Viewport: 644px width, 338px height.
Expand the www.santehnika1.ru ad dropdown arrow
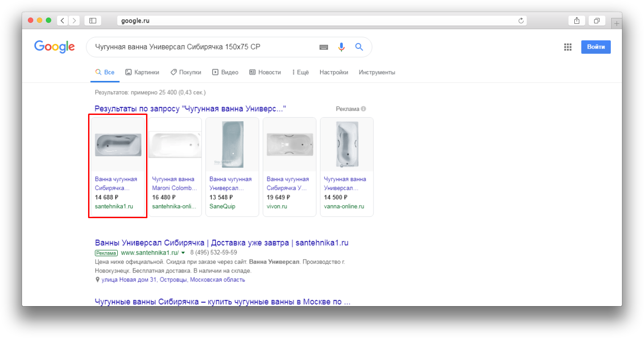tap(183, 253)
